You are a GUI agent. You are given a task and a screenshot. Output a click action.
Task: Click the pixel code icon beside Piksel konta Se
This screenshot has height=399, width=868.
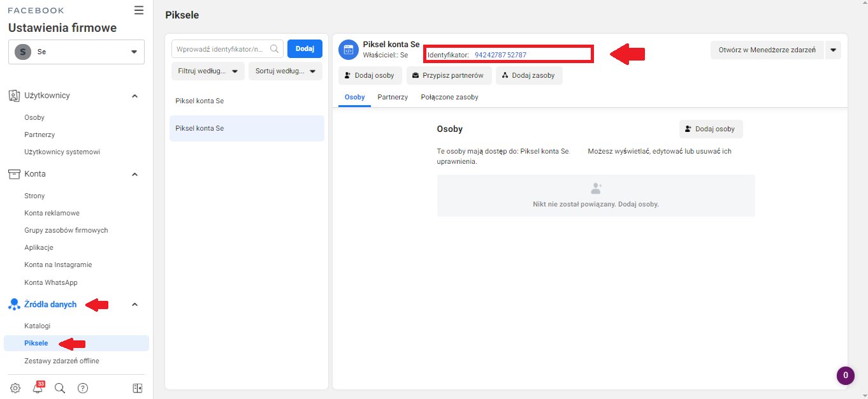point(349,50)
